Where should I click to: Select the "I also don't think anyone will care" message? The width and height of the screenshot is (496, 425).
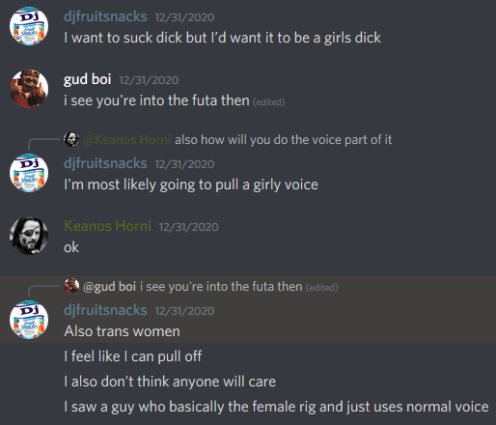coord(170,382)
